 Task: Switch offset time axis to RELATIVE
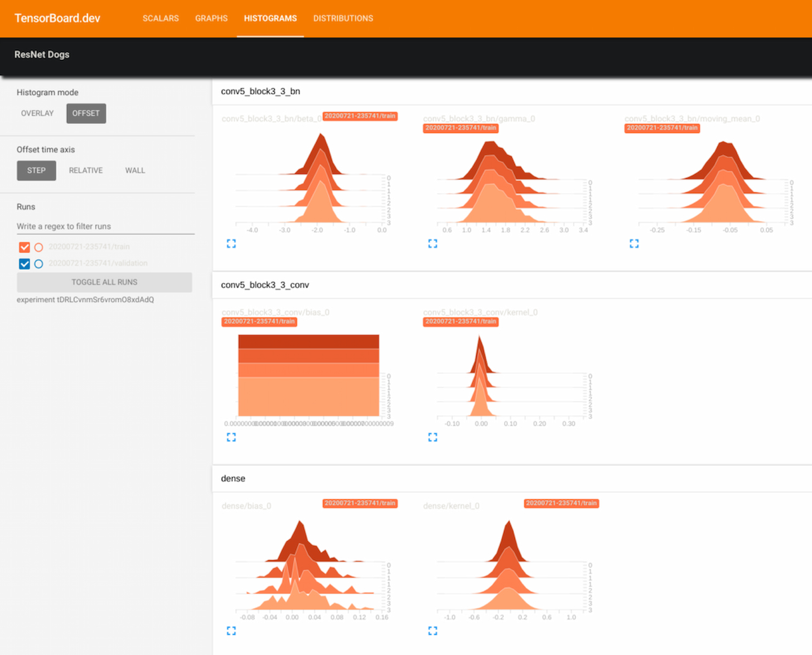click(x=86, y=171)
